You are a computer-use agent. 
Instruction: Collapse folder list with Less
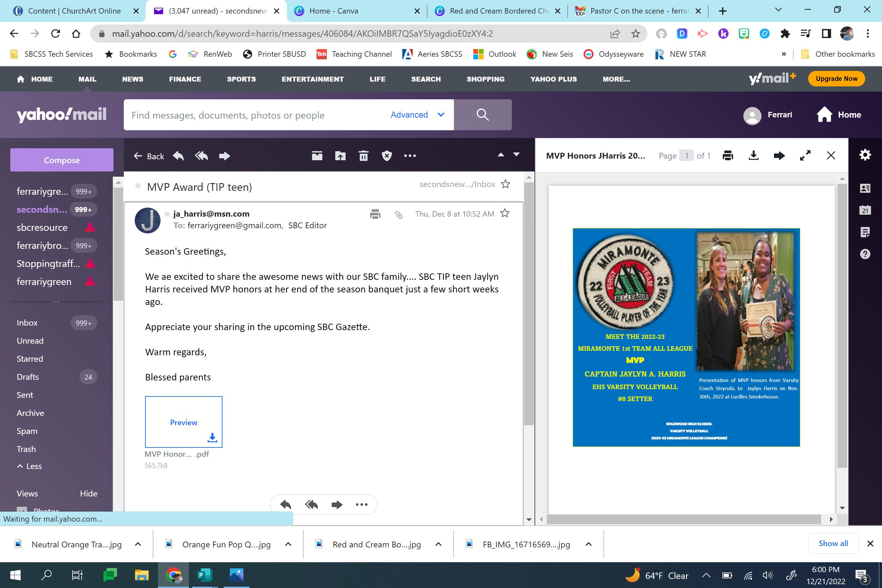[x=29, y=466]
